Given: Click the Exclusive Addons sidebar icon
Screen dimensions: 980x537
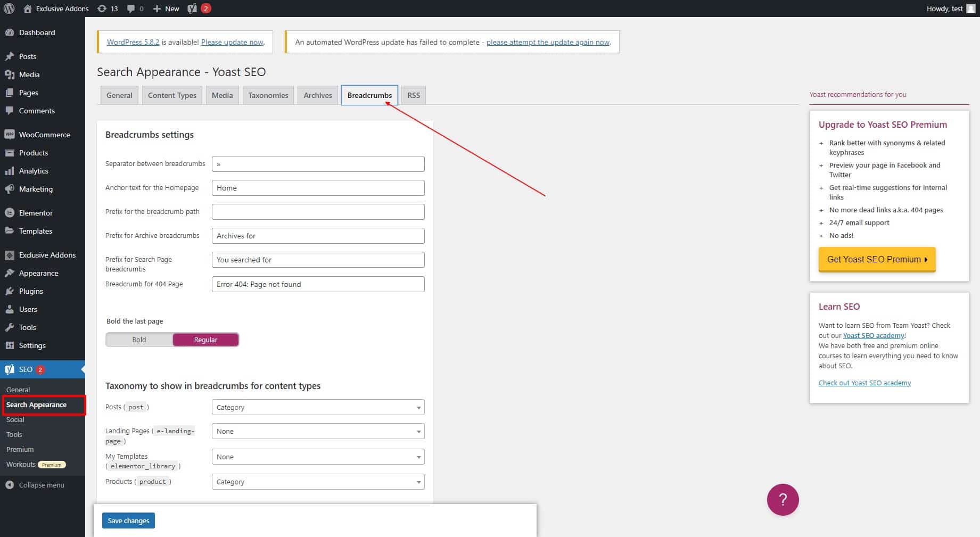Looking at the screenshot, I should pyautogui.click(x=10, y=255).
